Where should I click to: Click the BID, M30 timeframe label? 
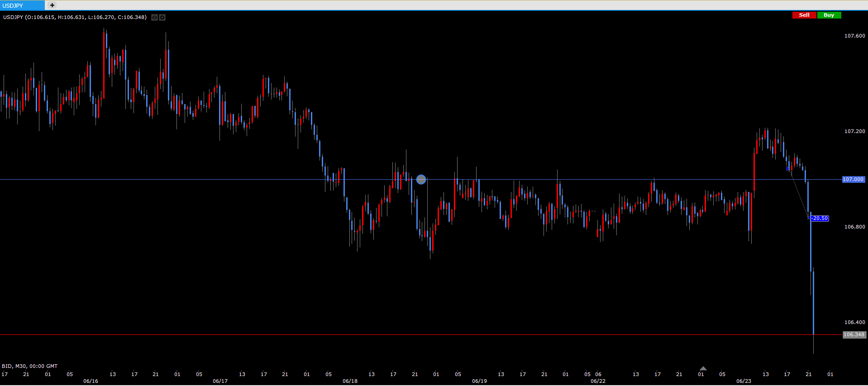(30, 366)
